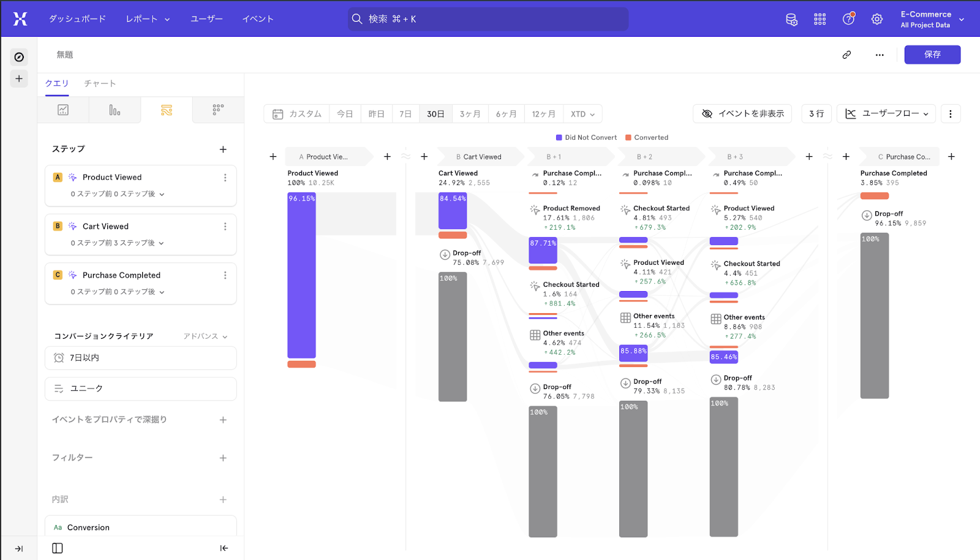The width and height of the screenshot is (980, 560).
Task: Click the search field in header
Action: tap(488, 19)
